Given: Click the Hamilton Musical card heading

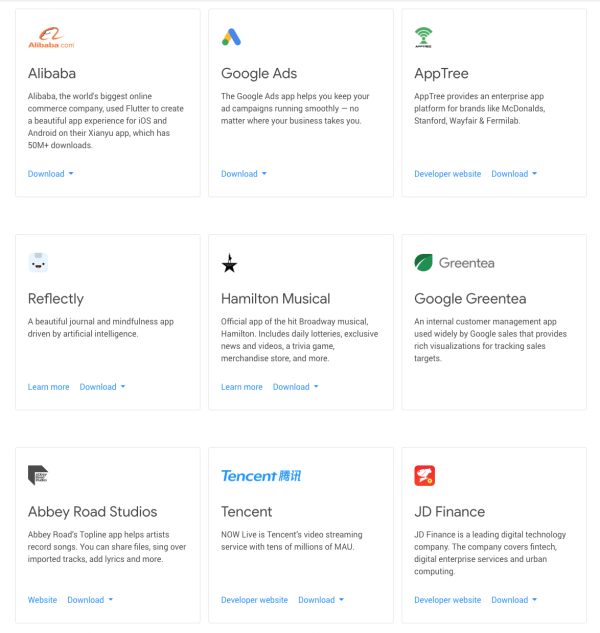Looking at the screenshot, I should [275, 299].
